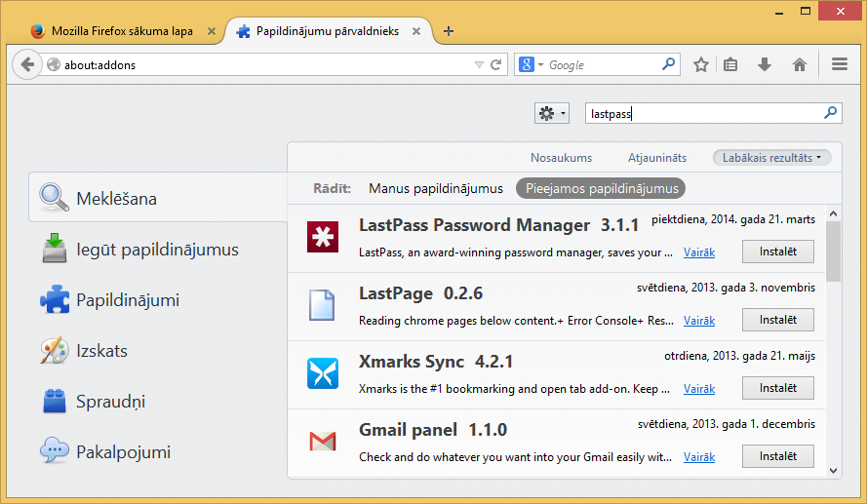The height and width of the screenshot is (504, 867).
Task: Run the add-on search with the magnifier icon
Action: tap(830, 113)
